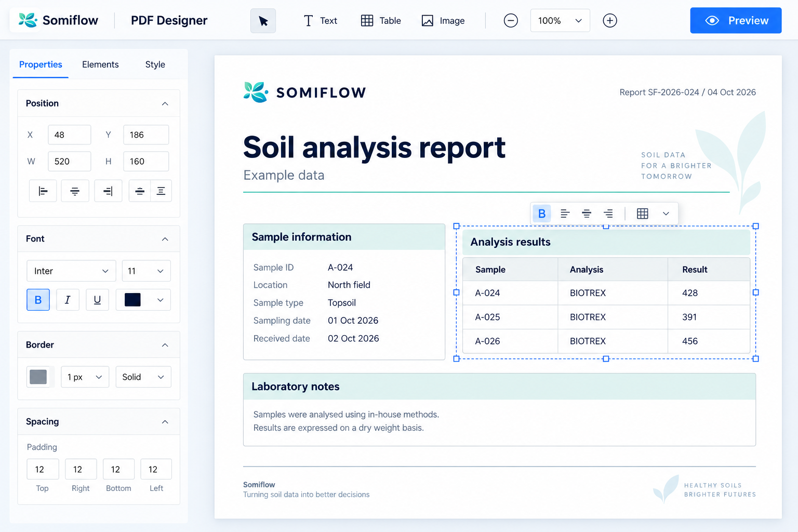Open the gray border color swatch

pos(38,377)
